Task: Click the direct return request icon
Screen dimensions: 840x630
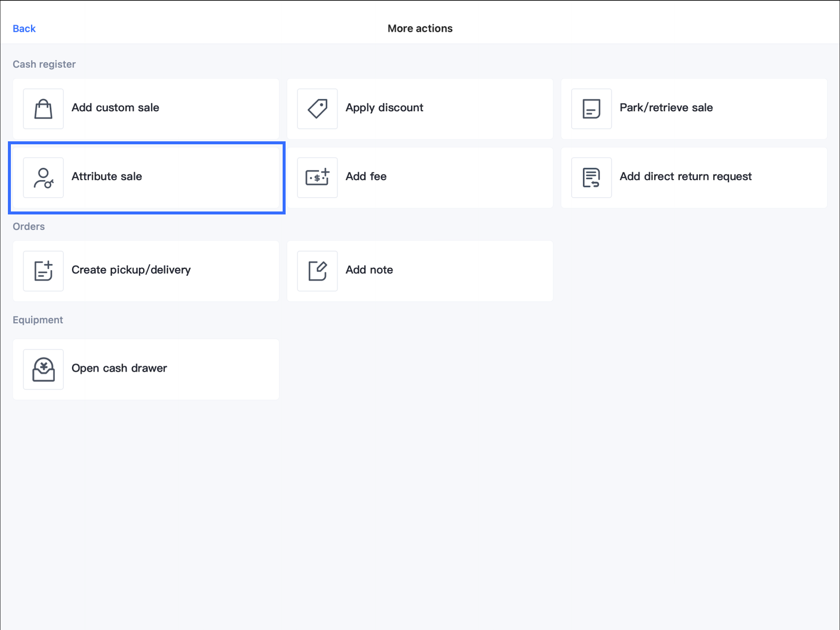Action: tap(591, 178)
